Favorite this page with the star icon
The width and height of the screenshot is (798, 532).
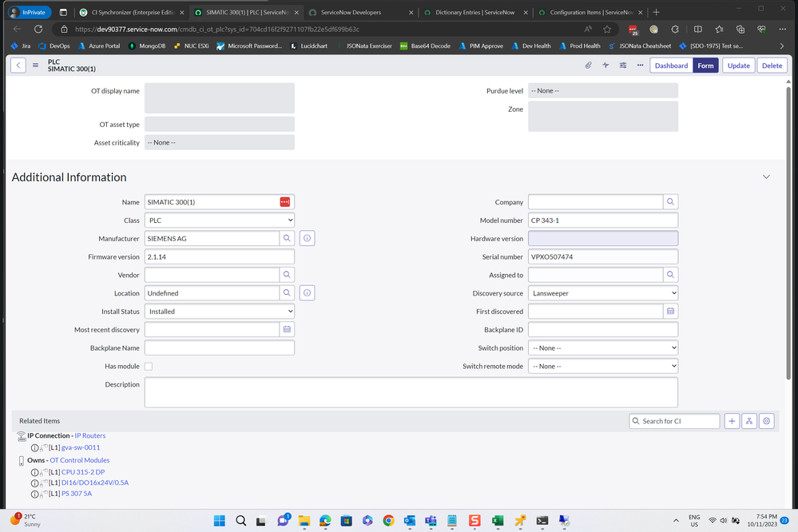[x=607, y=29]
